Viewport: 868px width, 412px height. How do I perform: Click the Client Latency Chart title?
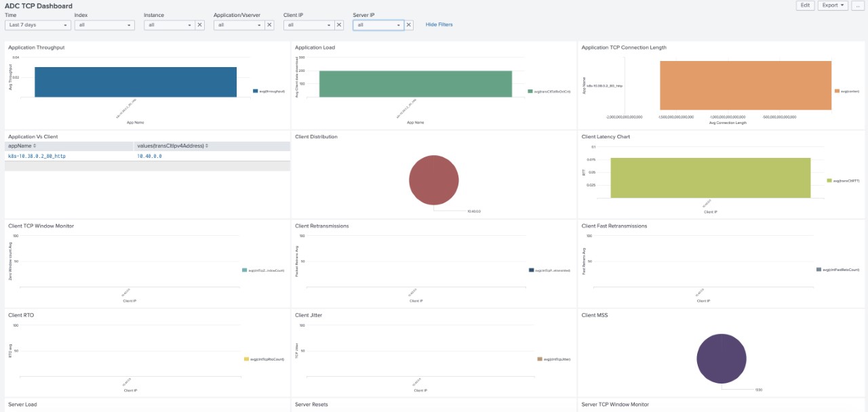pos(606,137)
